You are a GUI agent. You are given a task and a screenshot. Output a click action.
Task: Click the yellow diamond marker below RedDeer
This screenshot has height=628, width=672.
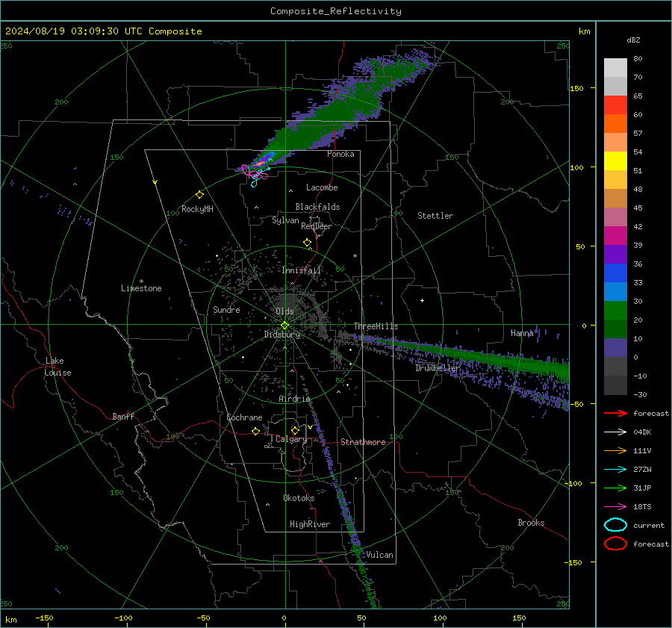click(x=307, y=243)
